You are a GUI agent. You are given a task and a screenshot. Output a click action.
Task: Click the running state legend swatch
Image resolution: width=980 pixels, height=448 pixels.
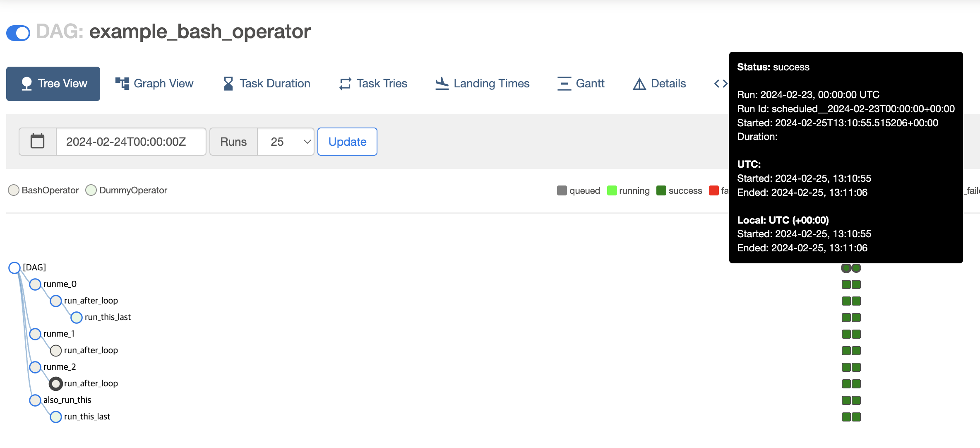point(612,190)
